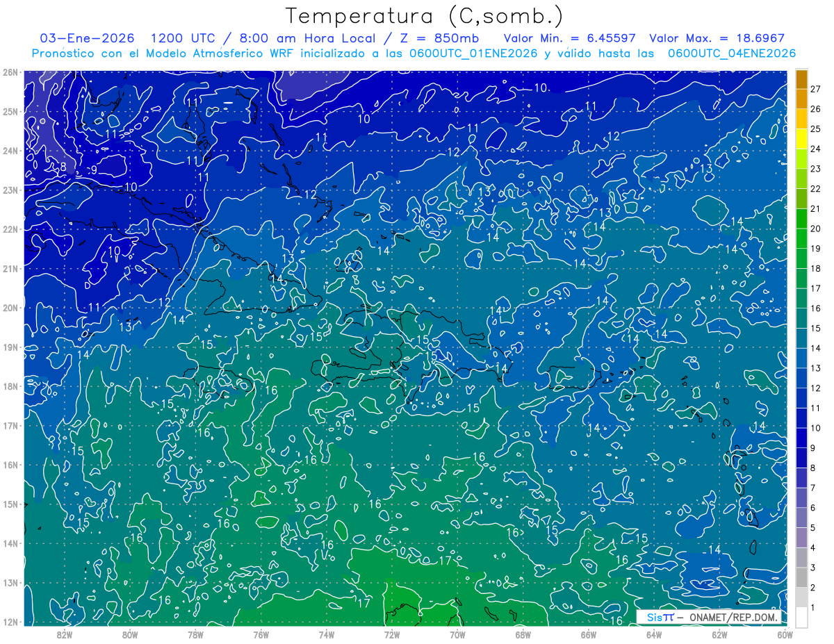The height and width of the screenshot is (644, 834).
Task: Click the "9" isotherm contour label on the map
Action: 93,170
